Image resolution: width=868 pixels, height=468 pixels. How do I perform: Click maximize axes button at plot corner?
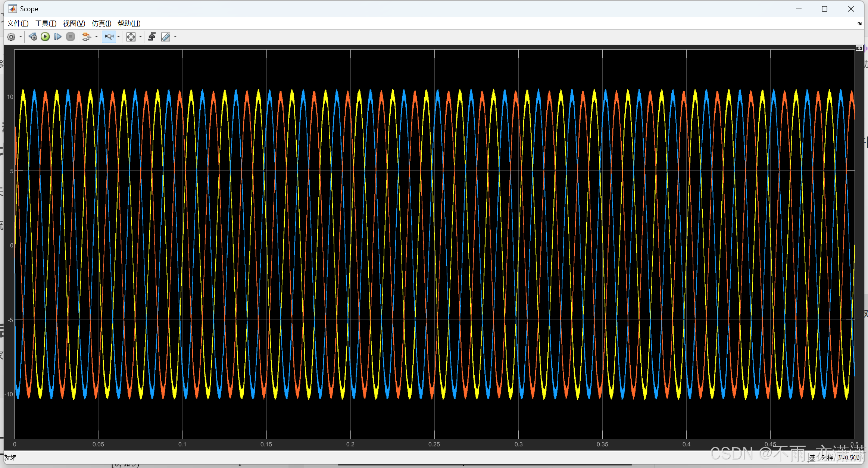(859, 48)
